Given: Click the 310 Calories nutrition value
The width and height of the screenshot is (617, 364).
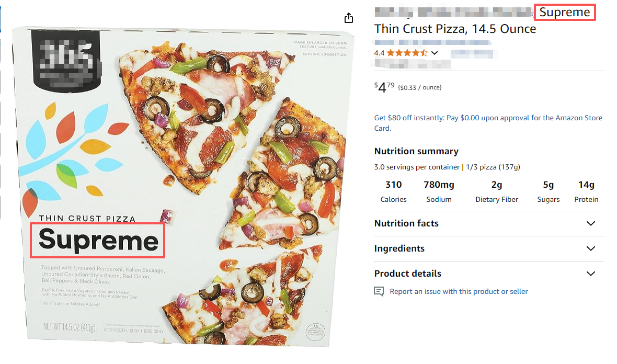Looking at the screenshot, I should pyautogui.click(x=393, y=185).
